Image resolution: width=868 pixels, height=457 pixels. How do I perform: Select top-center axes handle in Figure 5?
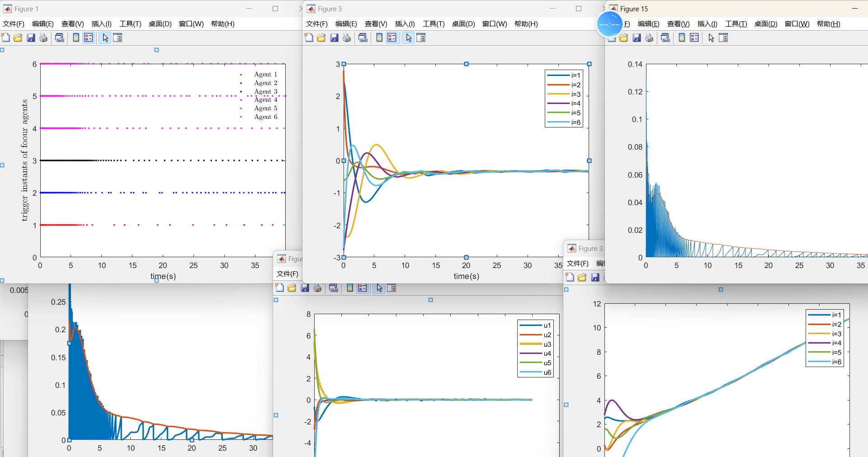(466, 64)
